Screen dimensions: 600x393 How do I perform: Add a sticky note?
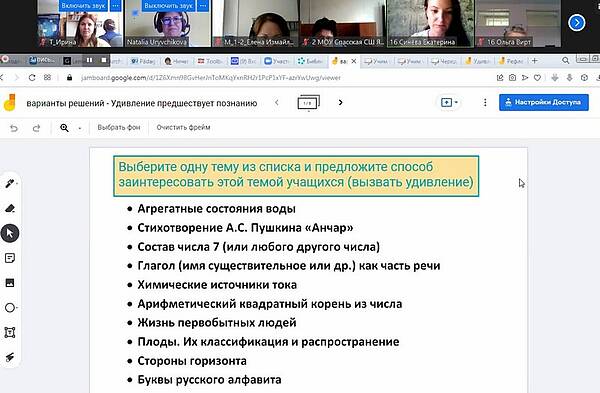click(10, 258)
